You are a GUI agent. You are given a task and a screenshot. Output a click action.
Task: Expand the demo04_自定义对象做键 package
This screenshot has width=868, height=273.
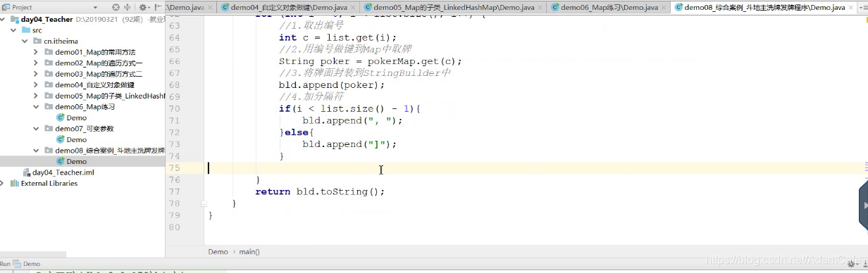36,84
